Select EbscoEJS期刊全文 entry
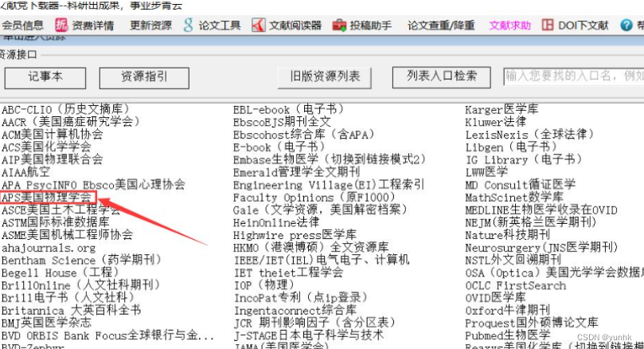This screenshot has width=644, height=349. click(282, 122)
